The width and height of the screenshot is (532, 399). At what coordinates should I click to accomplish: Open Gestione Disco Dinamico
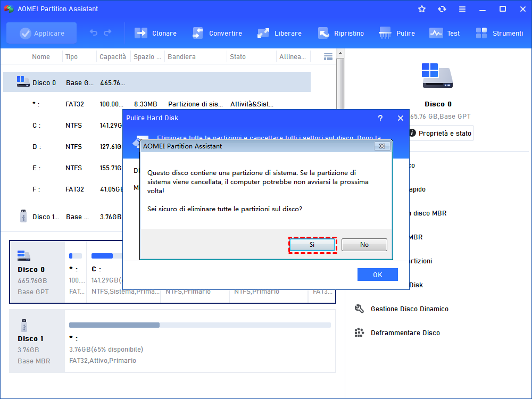tap(409, 309)
